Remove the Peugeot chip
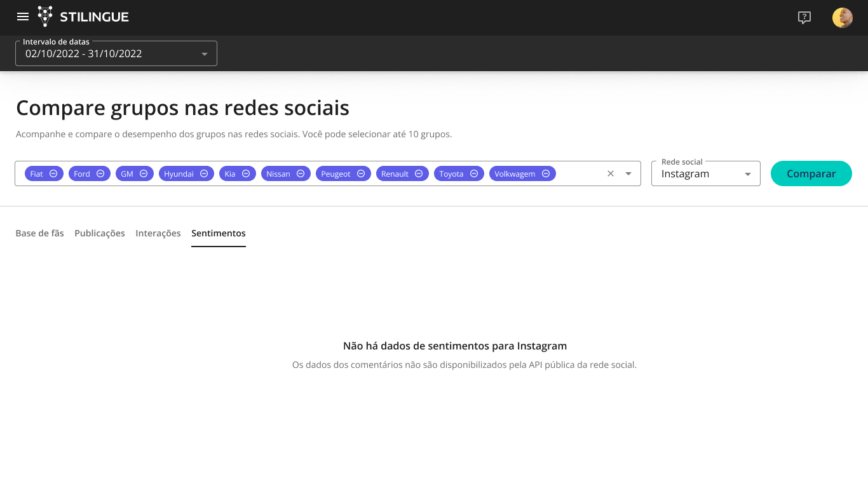Image resolution: width=868 pixels, height=488 pixels. pyautogui.click(x=361, y=173)
